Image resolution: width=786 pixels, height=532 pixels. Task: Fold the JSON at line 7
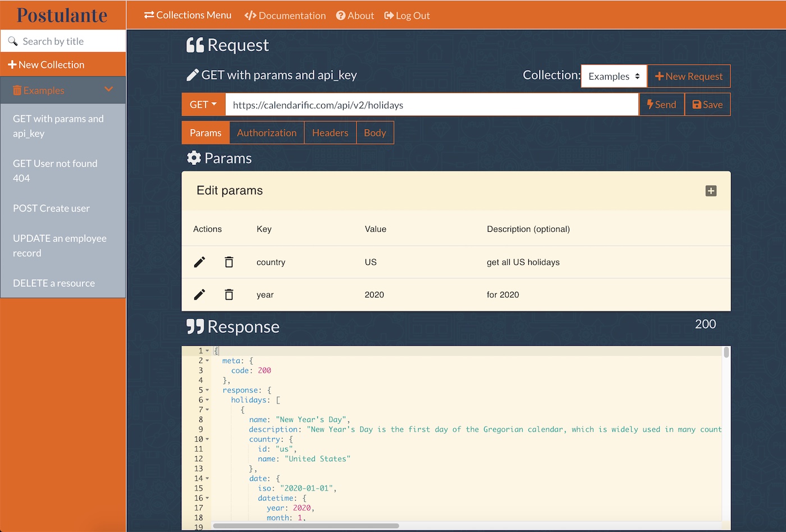[x=207, y=410]
